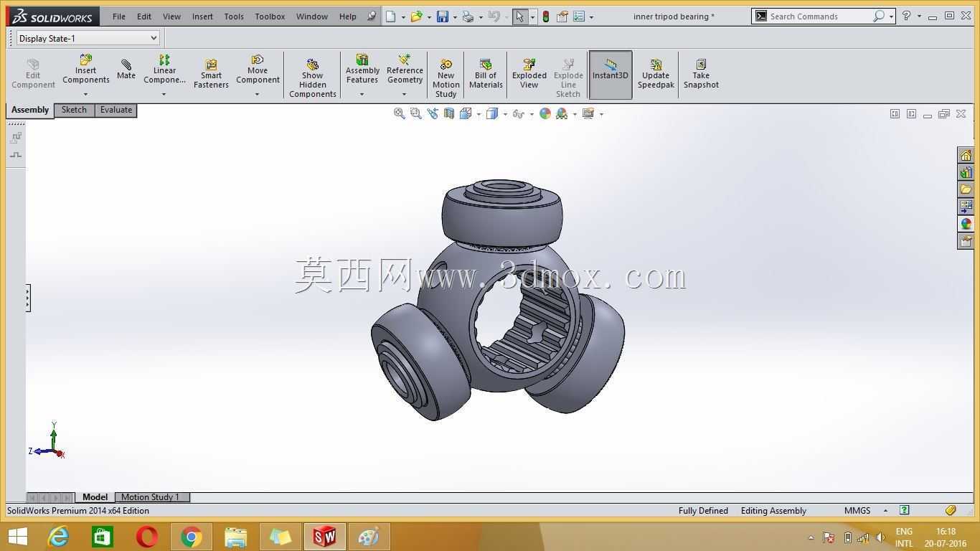
Task: Open the SolidWorks Resources home tab
Action: [x=966, y=155]
